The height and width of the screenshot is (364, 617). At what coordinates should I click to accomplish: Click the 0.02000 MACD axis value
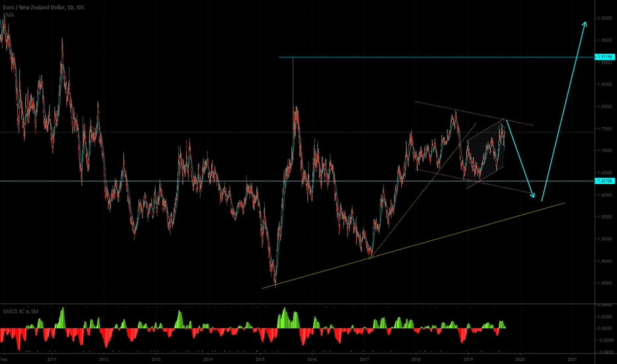tap(605, 317)
